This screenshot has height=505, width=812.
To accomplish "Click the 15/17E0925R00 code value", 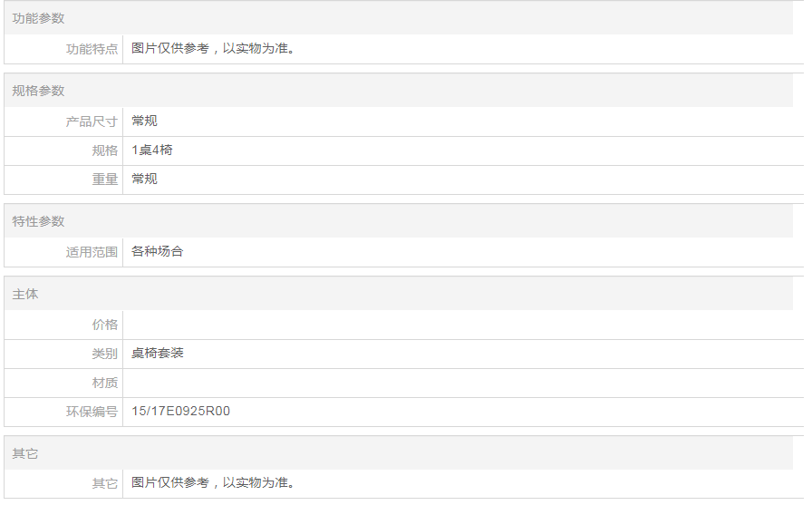I will (x=180, y=412).
